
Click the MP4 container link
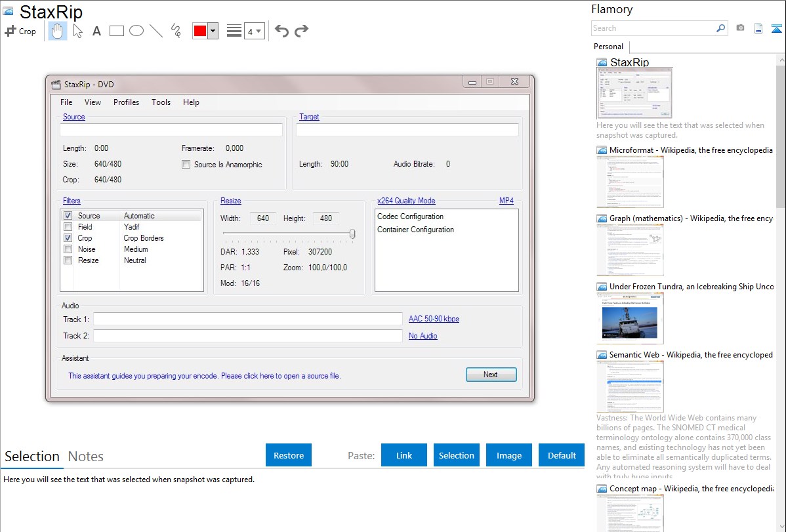tap(507, 201)
